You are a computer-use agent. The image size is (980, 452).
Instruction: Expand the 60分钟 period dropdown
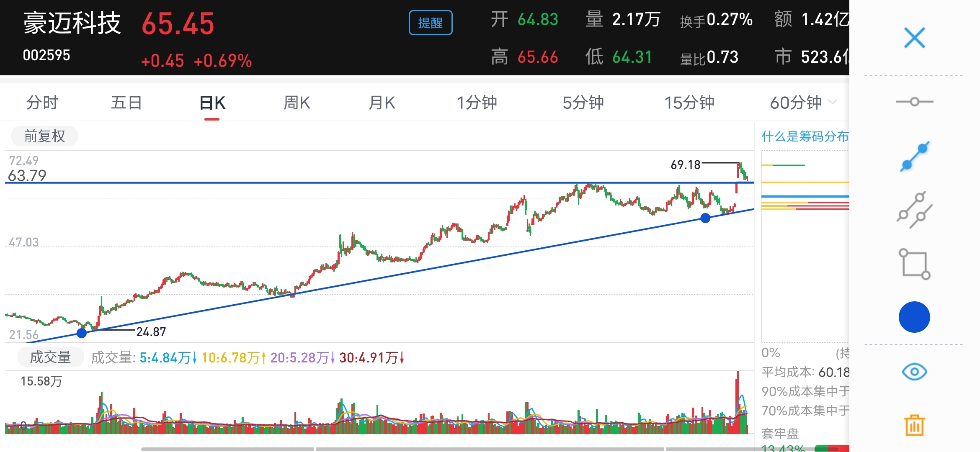(802, 103)
